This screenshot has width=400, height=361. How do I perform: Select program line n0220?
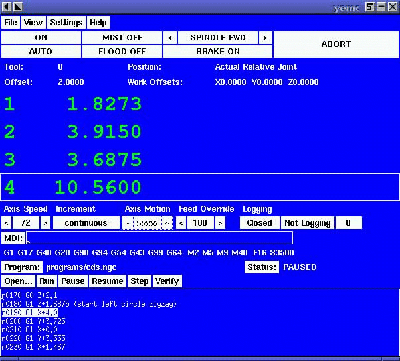33,338
